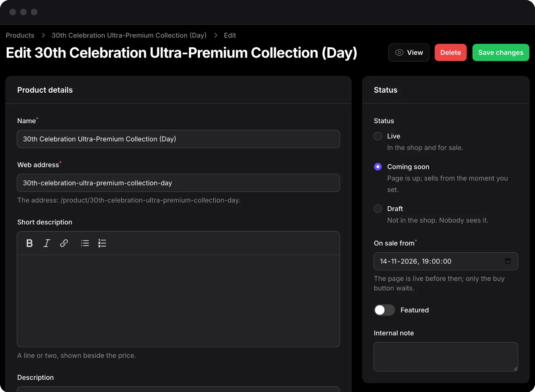Screen dimensions: 535x392
Task: Focus the Name input field
Action: point(179,139)
